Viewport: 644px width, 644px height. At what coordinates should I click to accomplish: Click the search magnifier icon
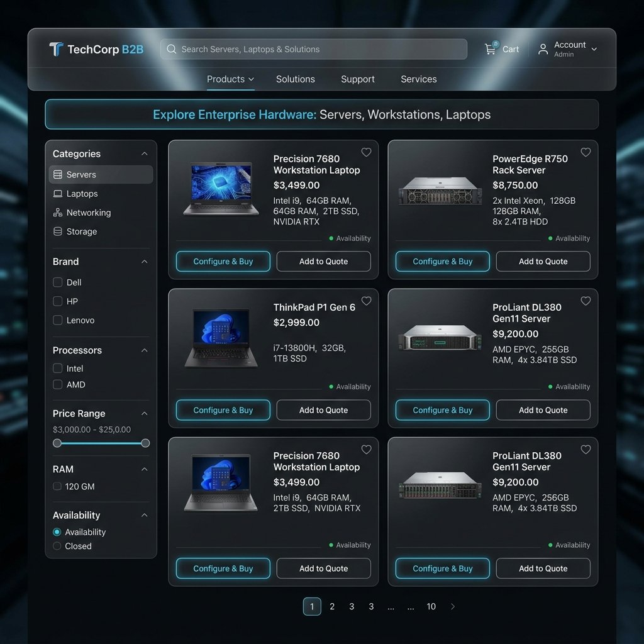coord(171,49)
